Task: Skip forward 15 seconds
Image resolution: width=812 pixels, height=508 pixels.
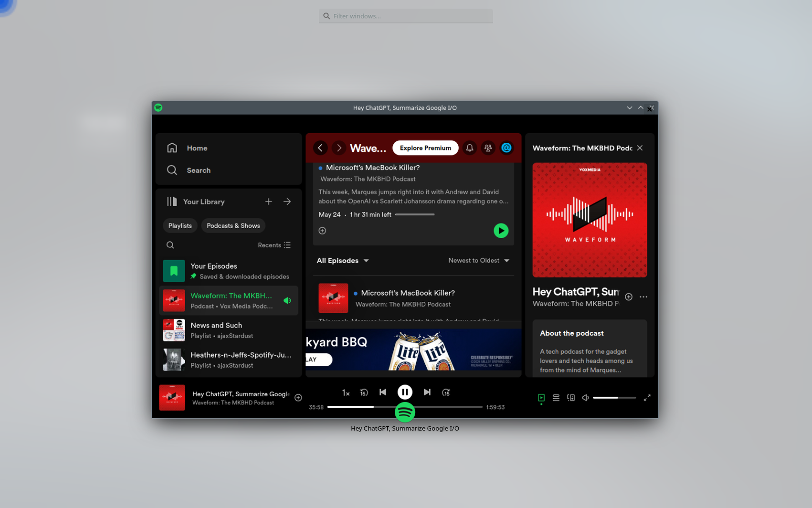Action: [x=446, y=392]
